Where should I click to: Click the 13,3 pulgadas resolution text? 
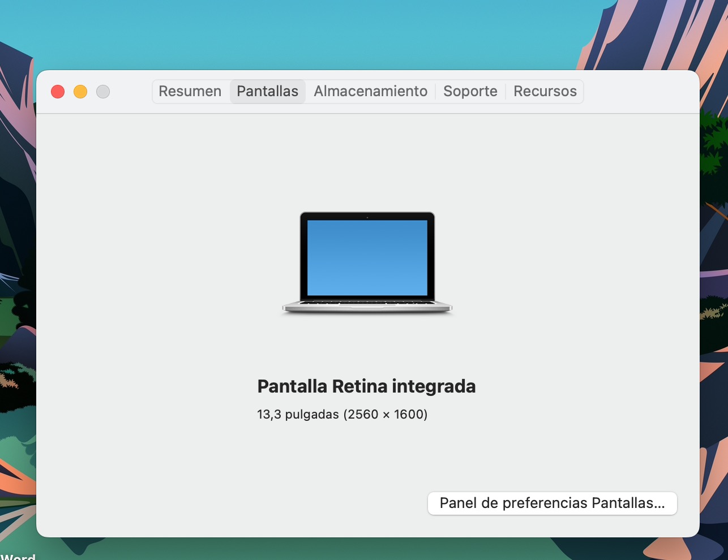click(342, 415)
